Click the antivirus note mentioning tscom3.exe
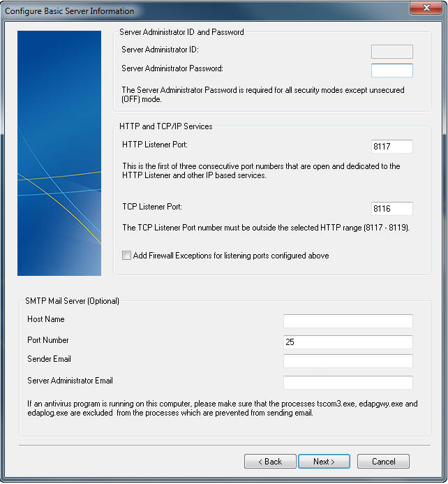Screen dimensions: 448x484 (x=223, y=408)
